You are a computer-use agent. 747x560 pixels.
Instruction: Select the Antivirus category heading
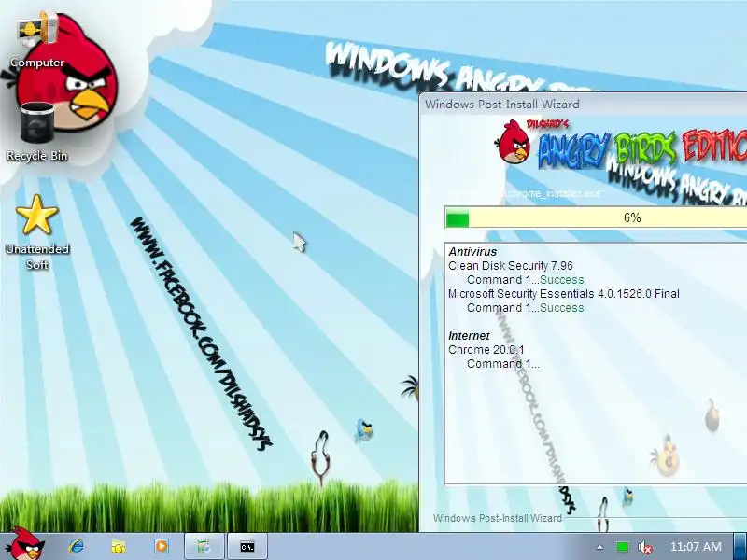tap(472, 251)
